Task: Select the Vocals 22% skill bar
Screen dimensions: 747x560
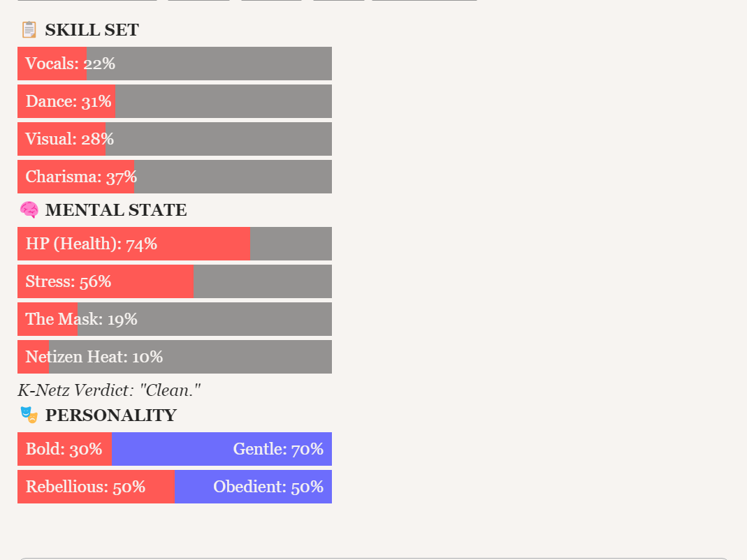Action: pyautogui.click(x=175, y=64)
